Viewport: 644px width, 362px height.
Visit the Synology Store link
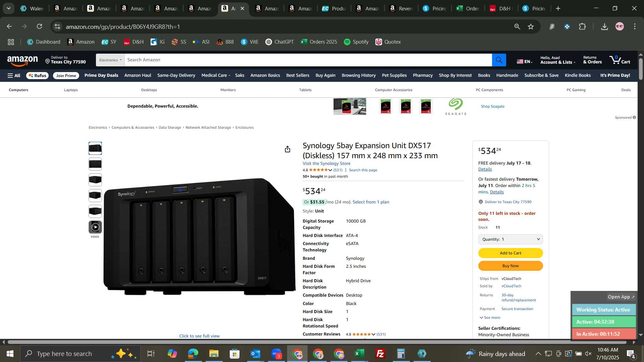[326, 164]
